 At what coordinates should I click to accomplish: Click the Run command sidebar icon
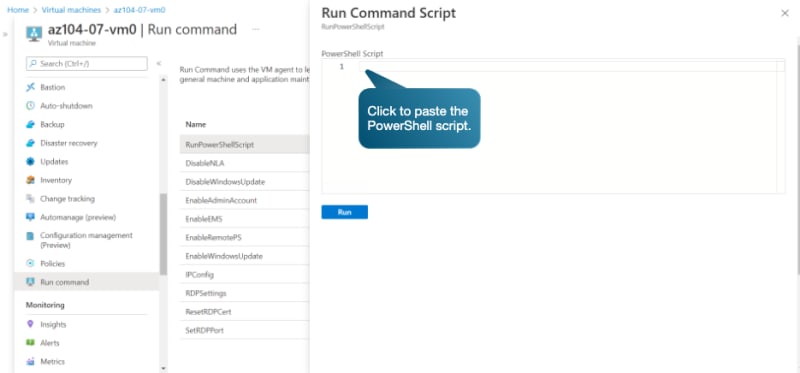(30, 282)
